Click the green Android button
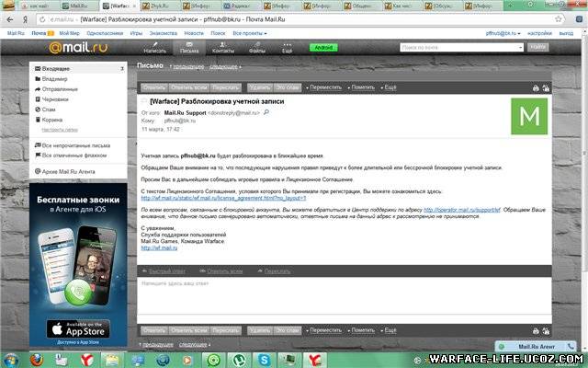The width and height of the screenshot is (588, 368). click(323, 48)
